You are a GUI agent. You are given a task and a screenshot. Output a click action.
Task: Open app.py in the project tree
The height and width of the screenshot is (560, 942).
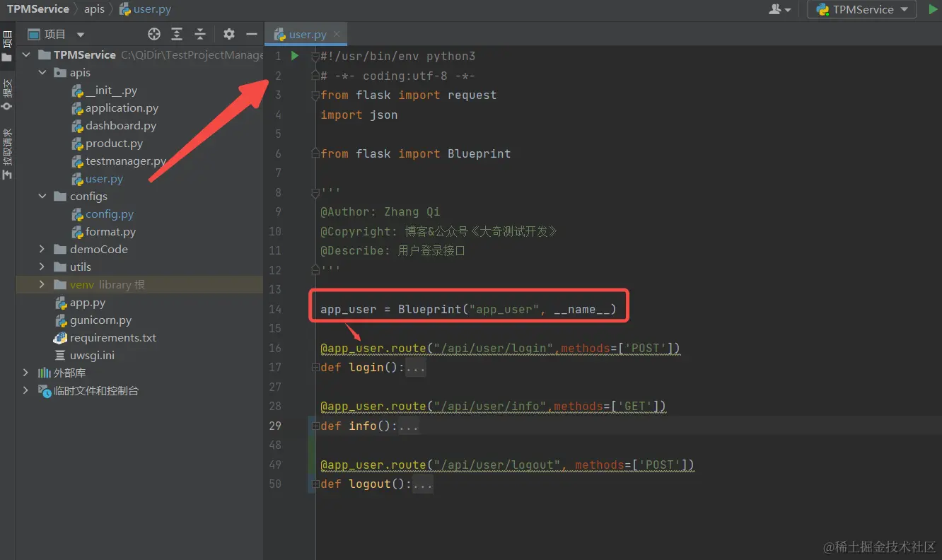pos(80,302)
